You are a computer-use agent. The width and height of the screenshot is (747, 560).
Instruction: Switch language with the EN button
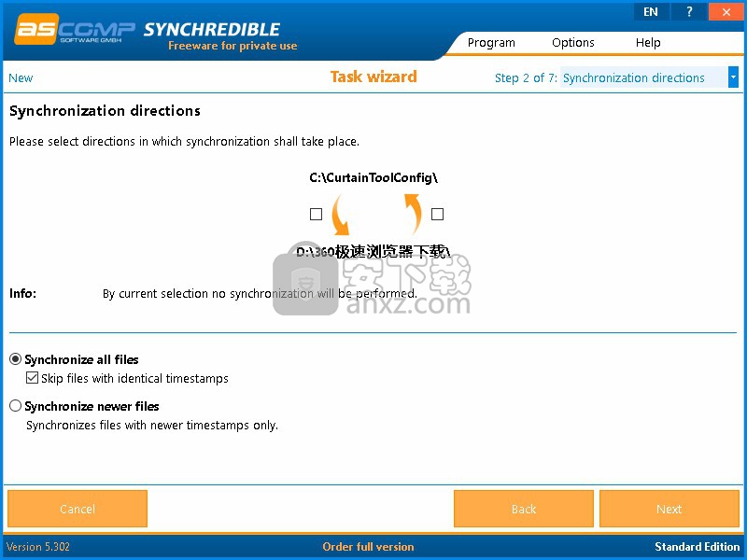pyautogui.click(x=651, y=11)
